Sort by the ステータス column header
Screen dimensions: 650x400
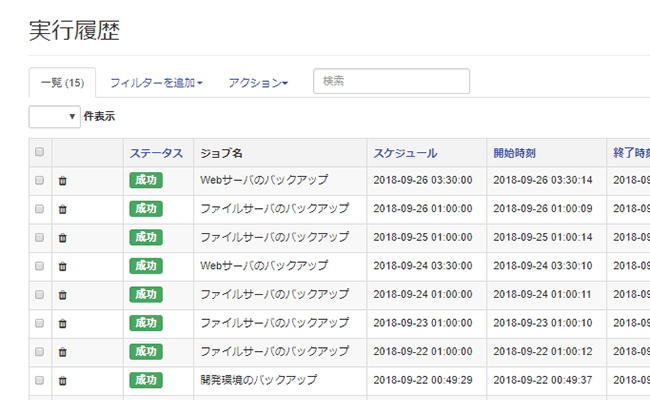click(x=156, y=153)
